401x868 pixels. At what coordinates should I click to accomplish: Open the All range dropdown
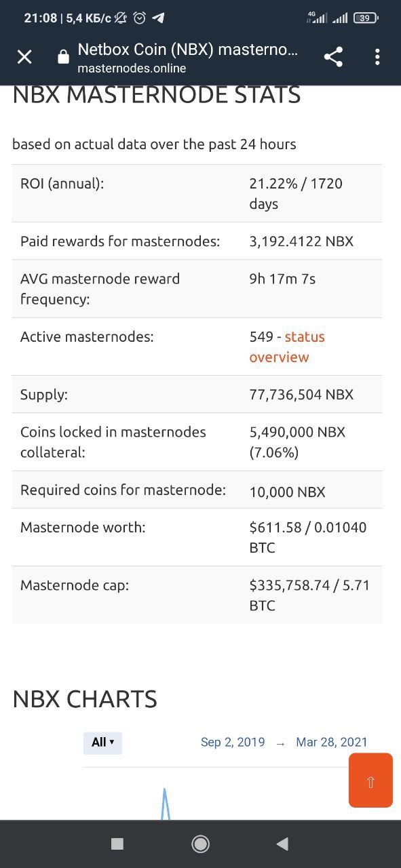[x=102, y=743]
